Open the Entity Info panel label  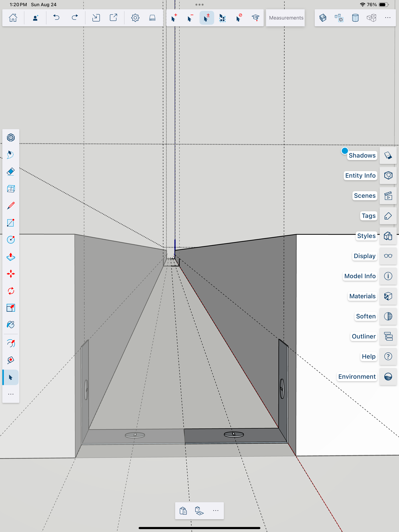point(360,176)
